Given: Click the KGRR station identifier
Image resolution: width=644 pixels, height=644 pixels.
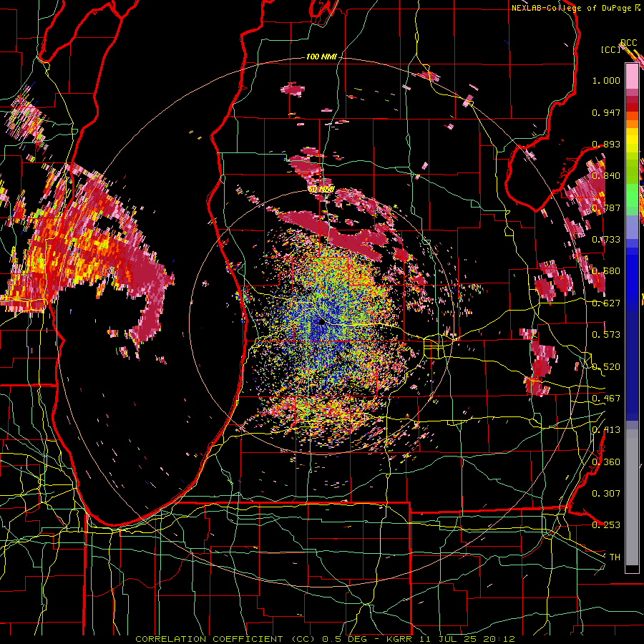Looking at the screenshot, I should [399, 639].
